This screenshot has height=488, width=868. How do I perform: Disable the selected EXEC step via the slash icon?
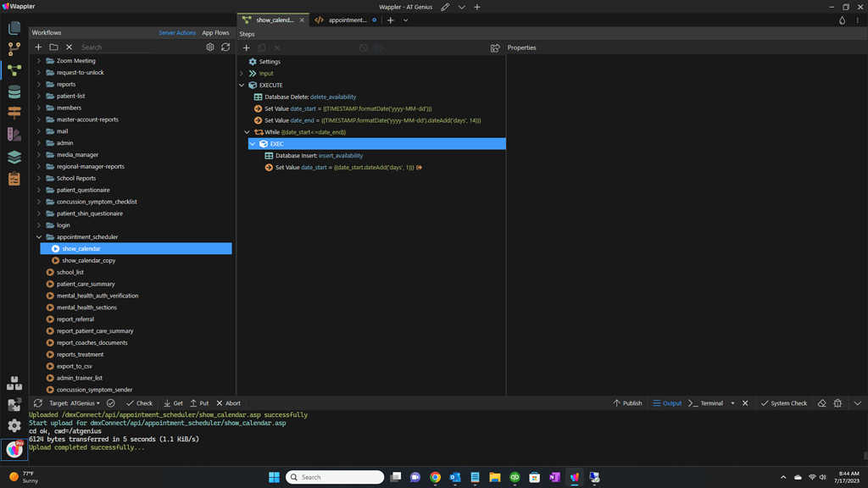point(364,48)
